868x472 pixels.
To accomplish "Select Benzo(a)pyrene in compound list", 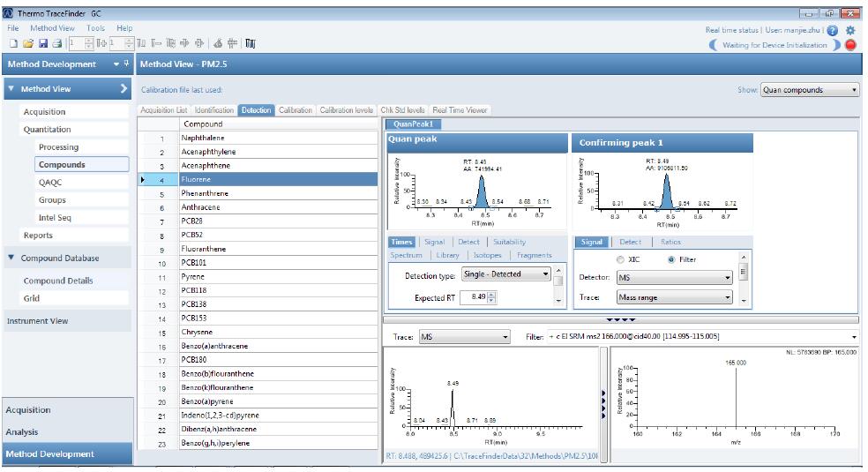I will click(x=209, y=401).
